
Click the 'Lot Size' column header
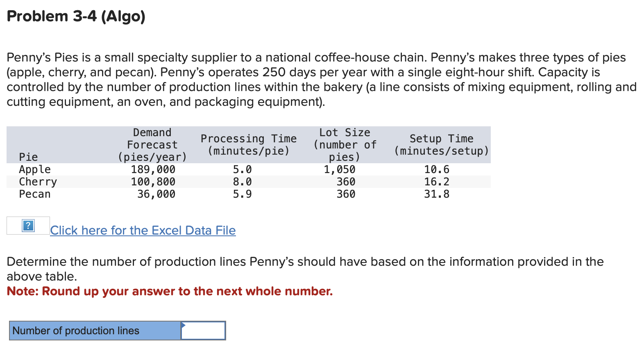[x=345, y=145]
